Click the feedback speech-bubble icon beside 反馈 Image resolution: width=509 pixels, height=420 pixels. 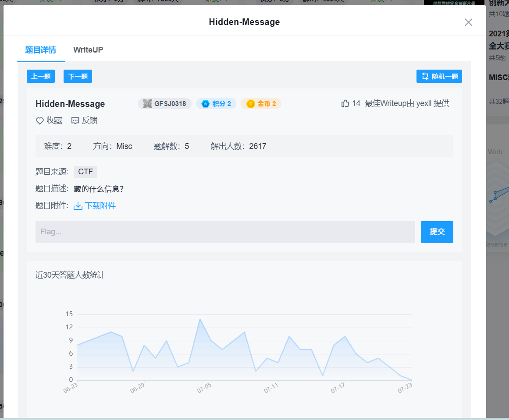[75, 120]
